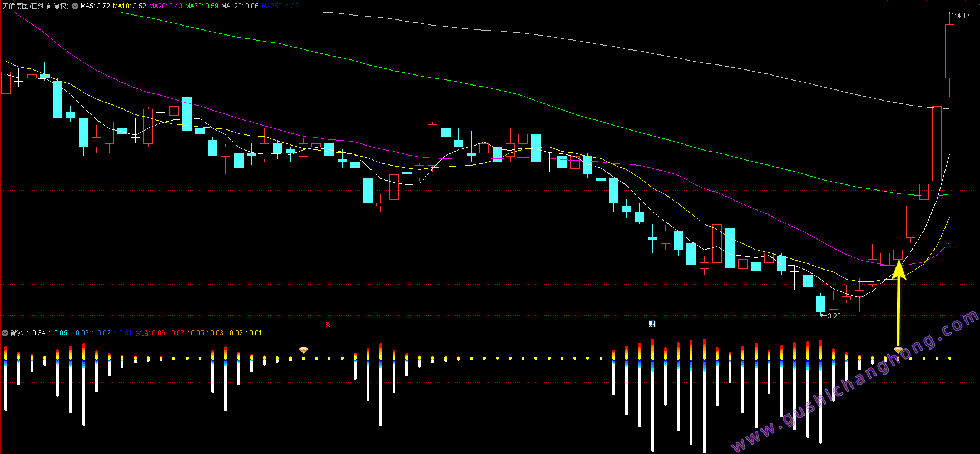Select the magenta MA20: 3.43 label
The height and width of the screenshot is (454, 980).
(166, 6)
